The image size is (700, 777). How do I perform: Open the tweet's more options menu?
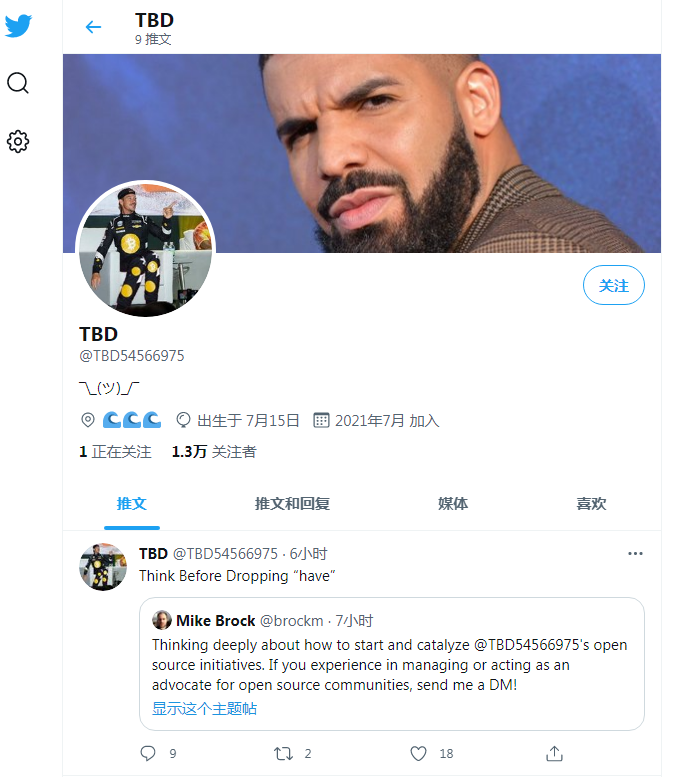coord(635,553)
